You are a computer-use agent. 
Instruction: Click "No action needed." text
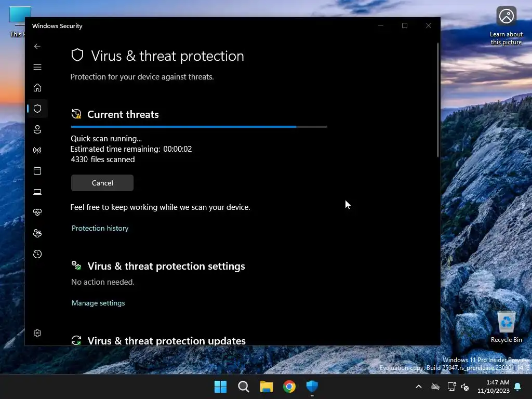coord(103,282)
